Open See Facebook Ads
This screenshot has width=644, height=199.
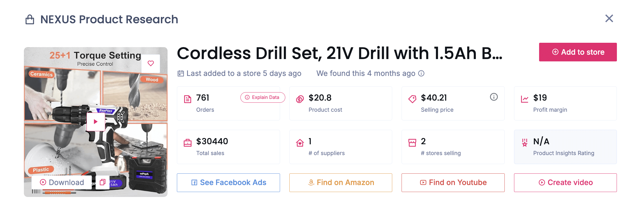(228, 182)
